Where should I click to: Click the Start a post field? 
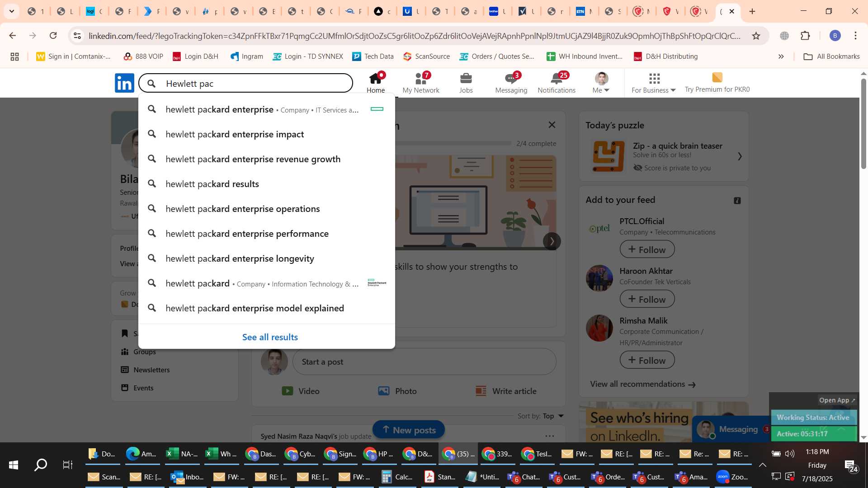[424, 361]
